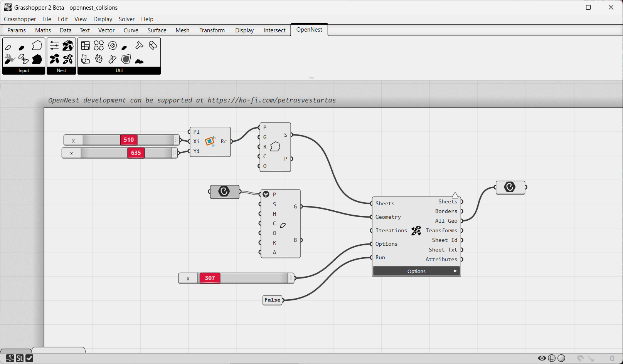Open the Edit menu

[63, 19]
